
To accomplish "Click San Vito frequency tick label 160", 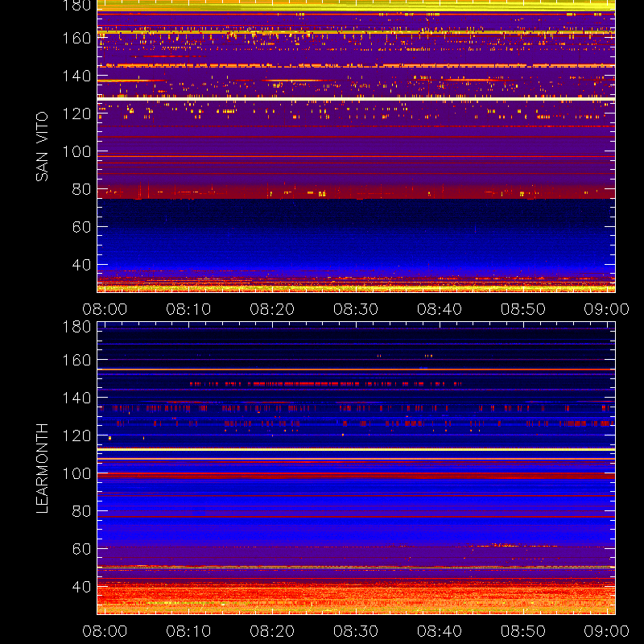I will 76,38.
